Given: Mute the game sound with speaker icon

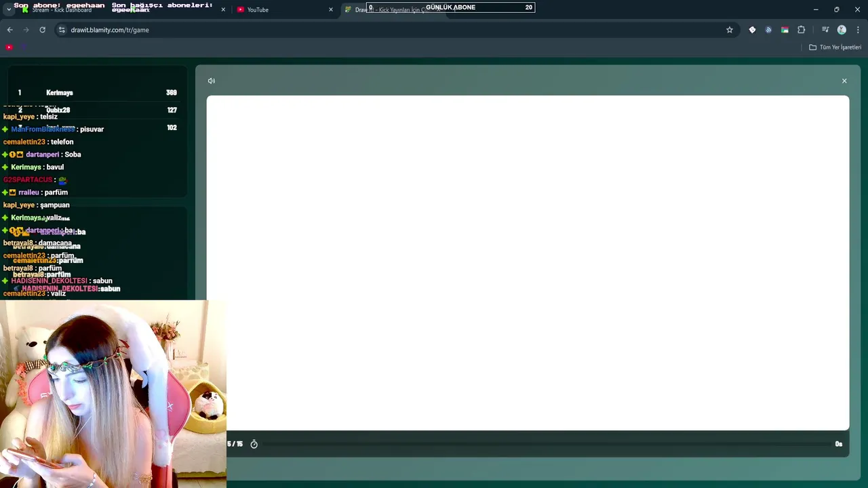Looking at the screenshot, I should [x=212, y=81].
